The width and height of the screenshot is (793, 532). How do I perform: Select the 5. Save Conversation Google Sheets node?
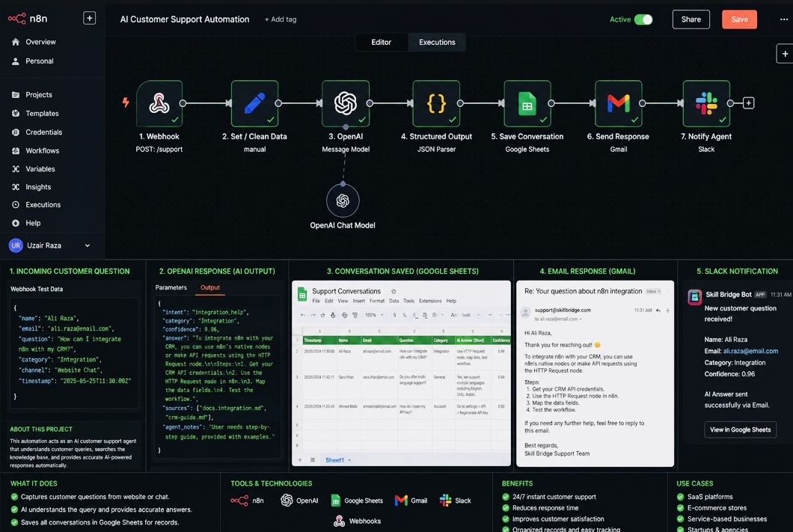click(527, 103)
